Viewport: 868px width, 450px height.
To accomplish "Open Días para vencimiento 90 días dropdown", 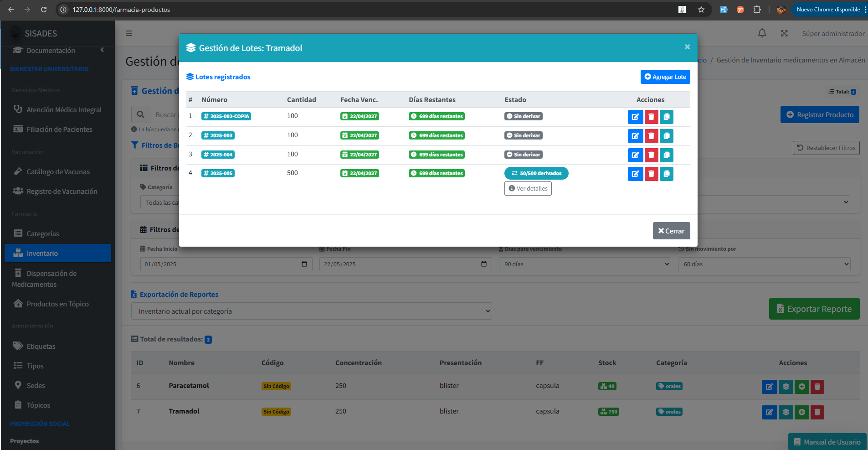I will 585,264.
